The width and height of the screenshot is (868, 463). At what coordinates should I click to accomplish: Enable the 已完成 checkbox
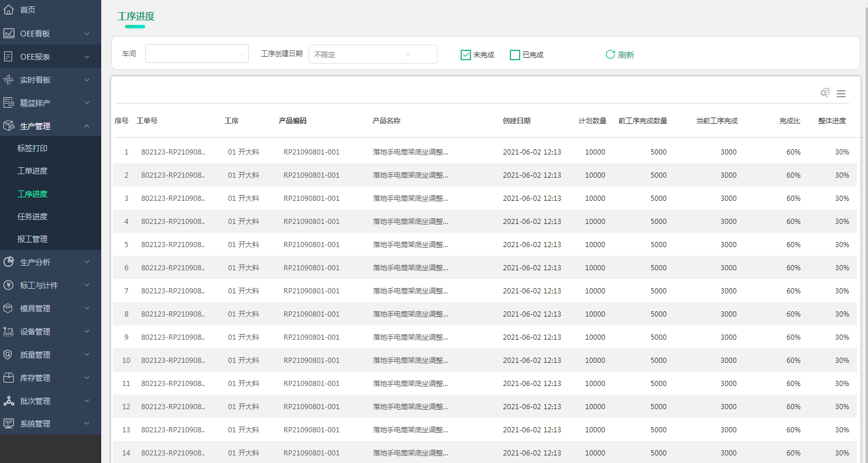[x=515, y=54]
